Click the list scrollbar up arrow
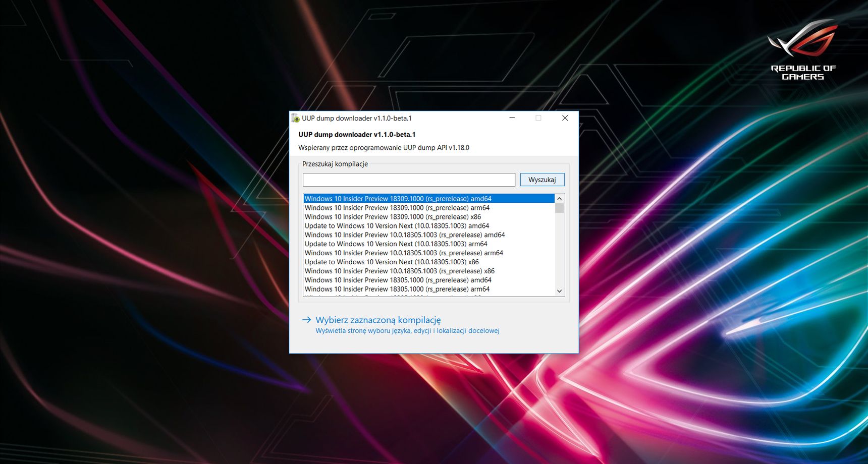The height and width of the screenshot is (464, 868). [559, 199]
